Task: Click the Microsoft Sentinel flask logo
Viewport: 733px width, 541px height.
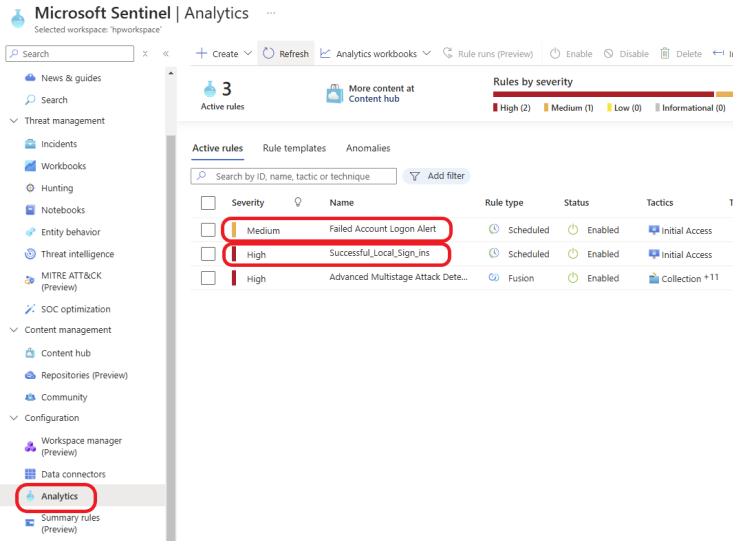Action: click(x=18, y=19)
